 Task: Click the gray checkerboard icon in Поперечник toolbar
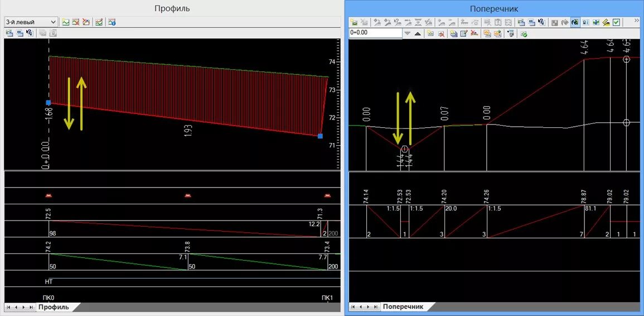[x=554, y=22]
